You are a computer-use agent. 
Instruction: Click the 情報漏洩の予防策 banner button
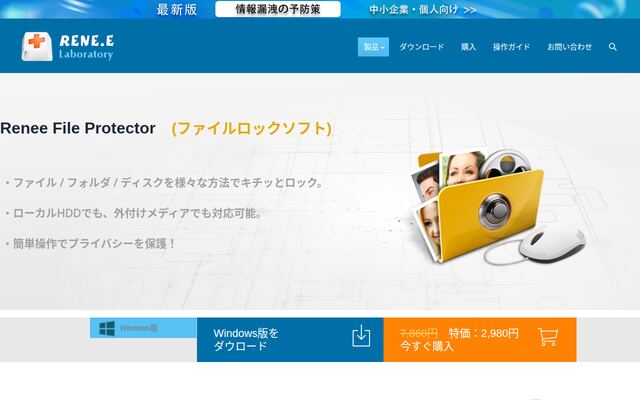click(x=278, y=9)
